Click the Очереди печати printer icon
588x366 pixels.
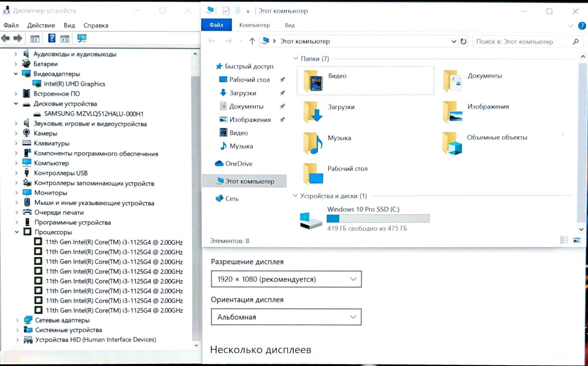(27, 212)
